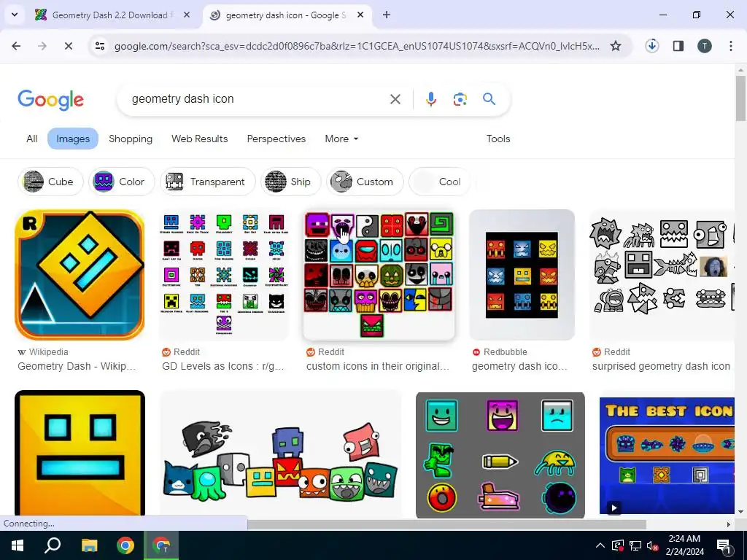Filter images by the Transparent chip
The height and width of the screenshot is (560, 747).
[208, 182]
